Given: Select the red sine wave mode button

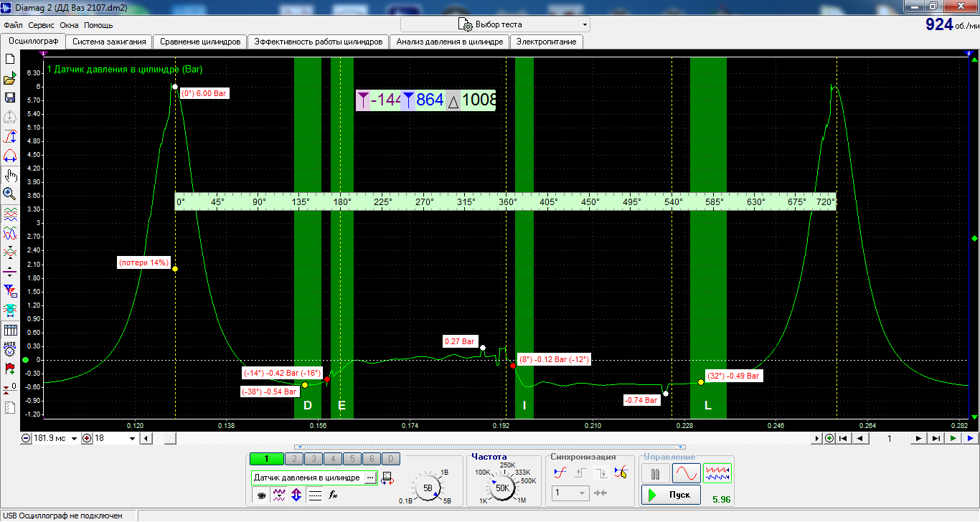Looking at the screenshot, I should point(686,473).
